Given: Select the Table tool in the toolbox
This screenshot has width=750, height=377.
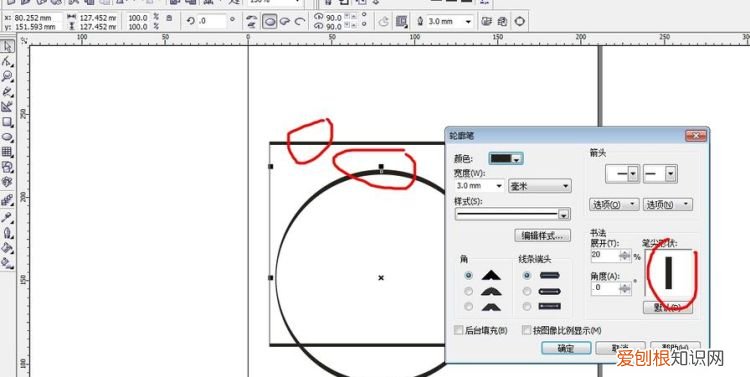Looking at the screenshot, I should (7, 152).
